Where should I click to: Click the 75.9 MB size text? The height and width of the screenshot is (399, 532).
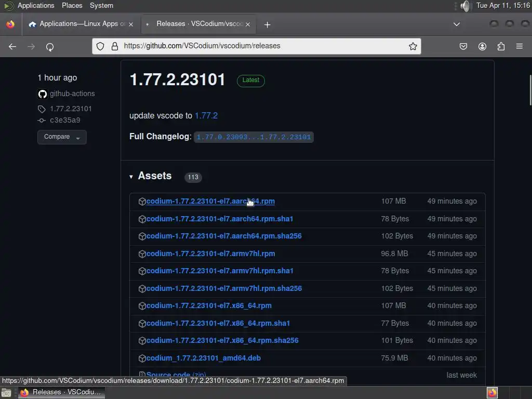(x=394, y=358)
